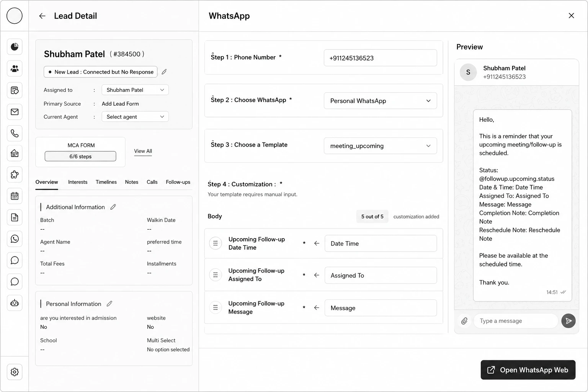
Task: Edit the lead status with pencil icon
Action: click(x=164, y=72)
